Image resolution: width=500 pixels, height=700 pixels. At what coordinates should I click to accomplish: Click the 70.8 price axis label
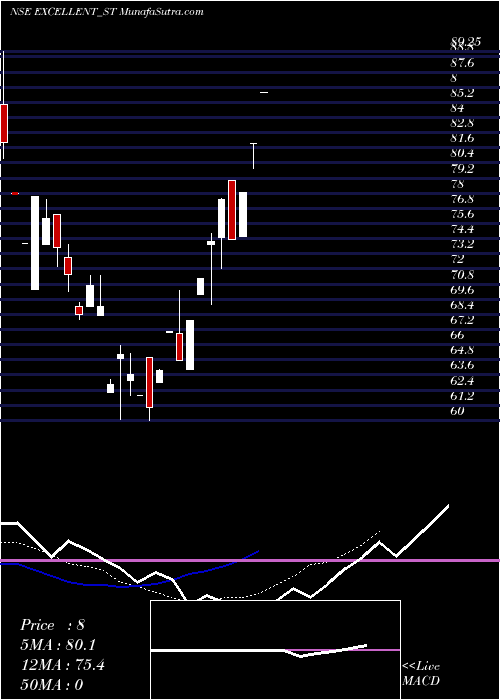click(462, 275)
